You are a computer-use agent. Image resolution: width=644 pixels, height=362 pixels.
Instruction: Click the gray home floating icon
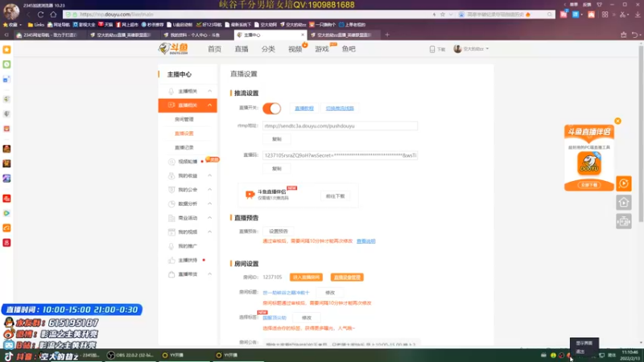(x=623, y=203)
